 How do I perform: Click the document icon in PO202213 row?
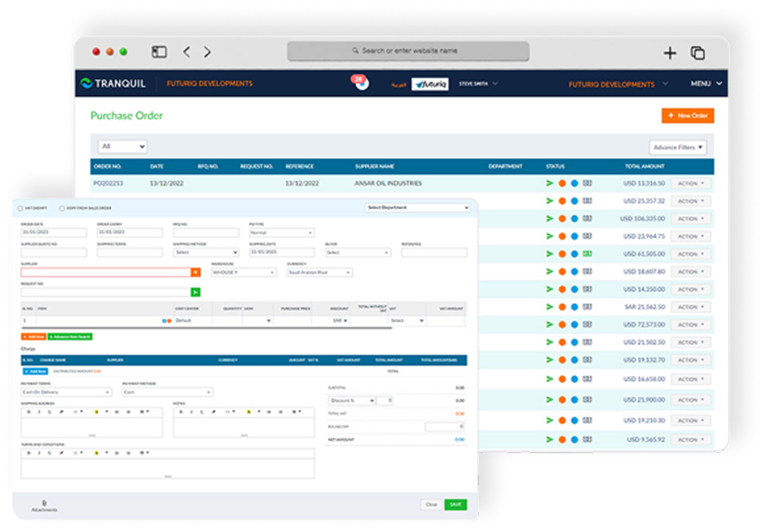pos(587,183)
